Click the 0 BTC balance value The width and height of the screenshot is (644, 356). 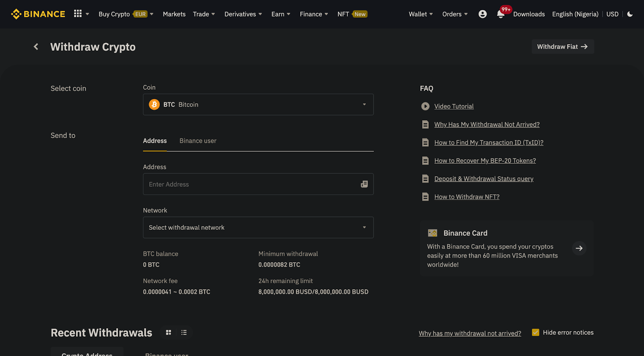[151, 265]
